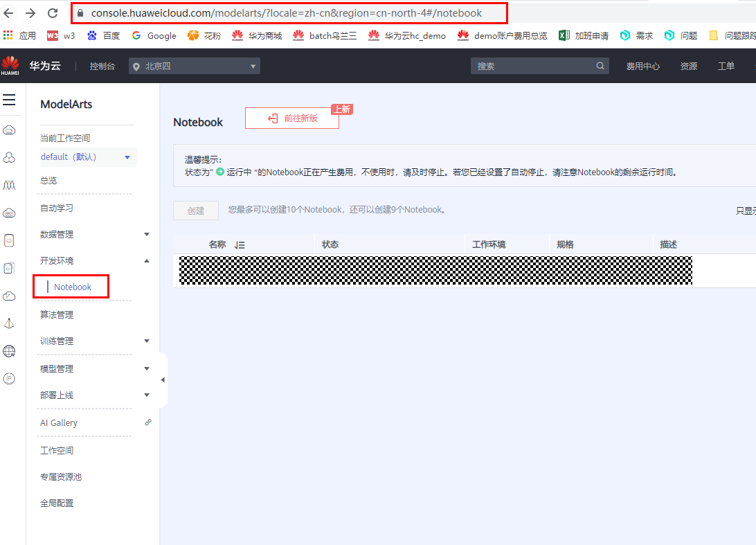Click the browser forward arrow
This screenshot has height=545, width=756.
pos(30,13)
